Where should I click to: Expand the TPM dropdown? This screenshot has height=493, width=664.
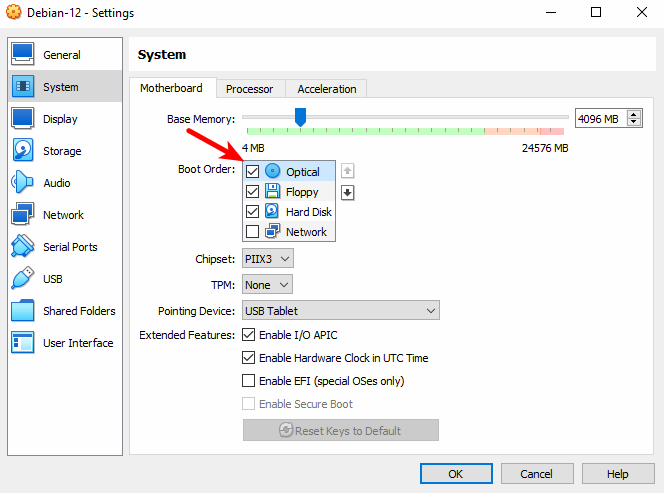click(x=267, y=285)
